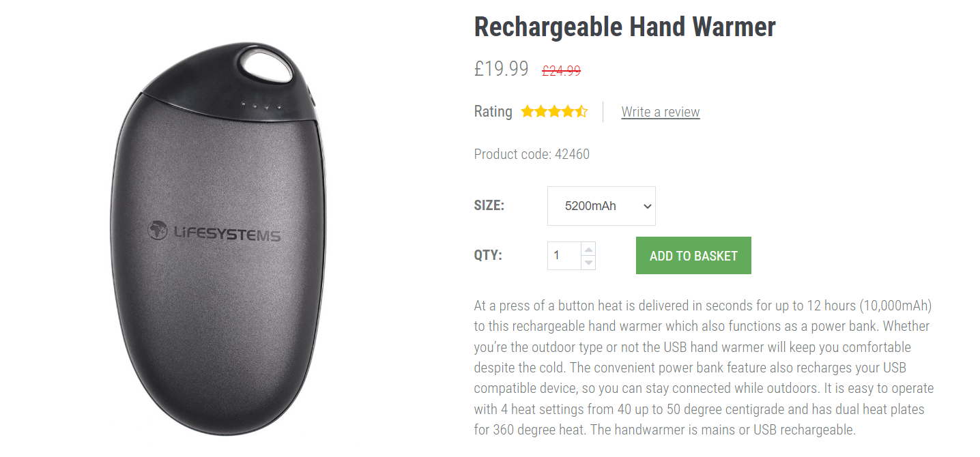Decrease quantity with the down arrow

coord(588,263)
